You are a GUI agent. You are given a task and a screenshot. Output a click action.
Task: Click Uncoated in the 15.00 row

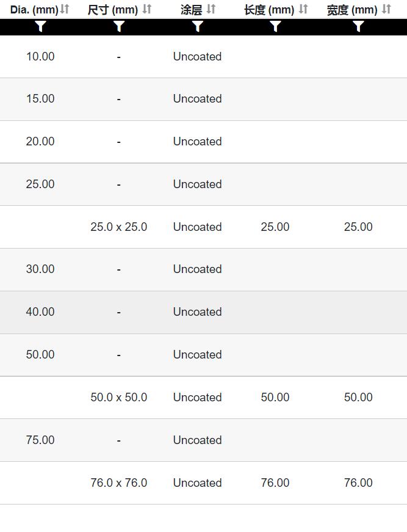click(198, 99)
